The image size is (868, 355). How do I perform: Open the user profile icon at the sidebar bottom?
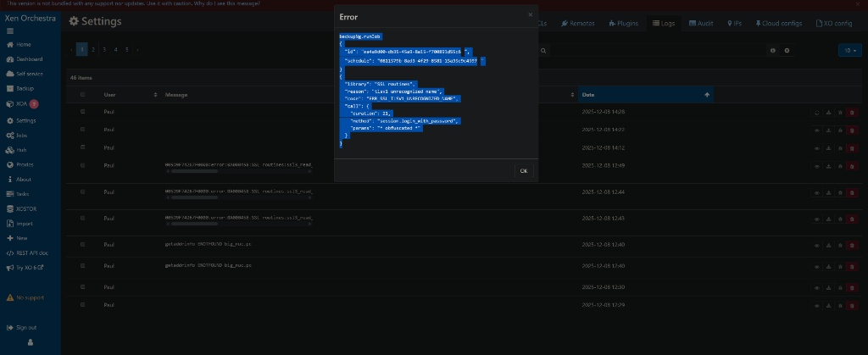pyautogui.click(x=31, y=342)
